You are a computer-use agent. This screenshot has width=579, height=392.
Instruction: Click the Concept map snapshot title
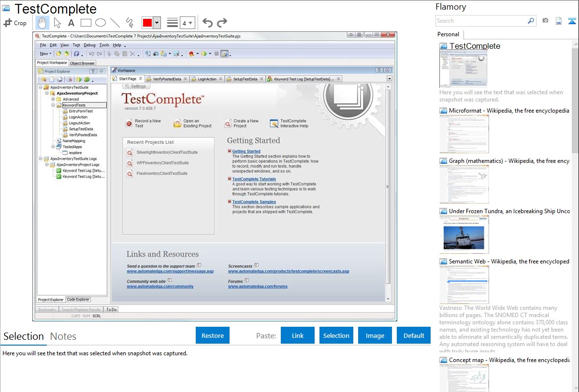click(509, 360)
